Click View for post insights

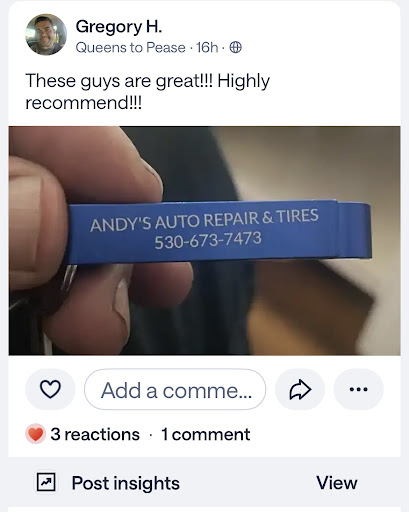[337, 482]
